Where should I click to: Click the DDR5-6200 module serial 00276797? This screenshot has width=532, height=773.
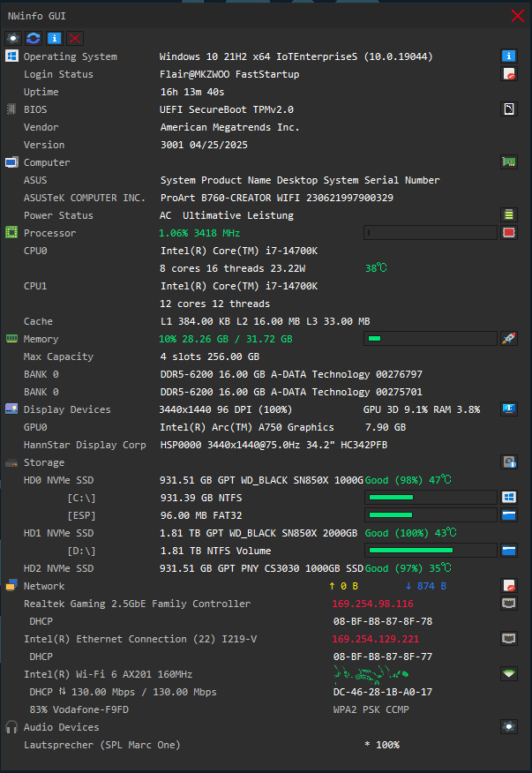(399, 374)
